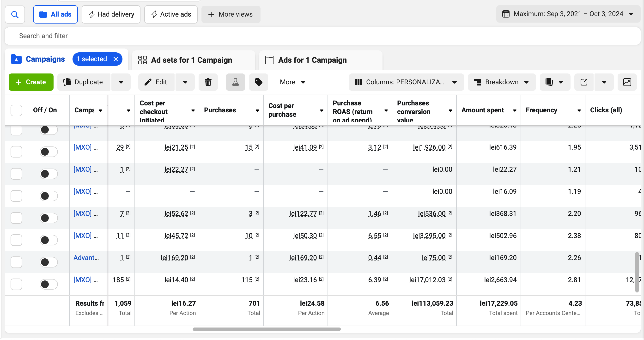Image resolution: width=644 pixels, height=340 pixels.
Task: Click the search magnifier icon
Action: coord(15,14)
